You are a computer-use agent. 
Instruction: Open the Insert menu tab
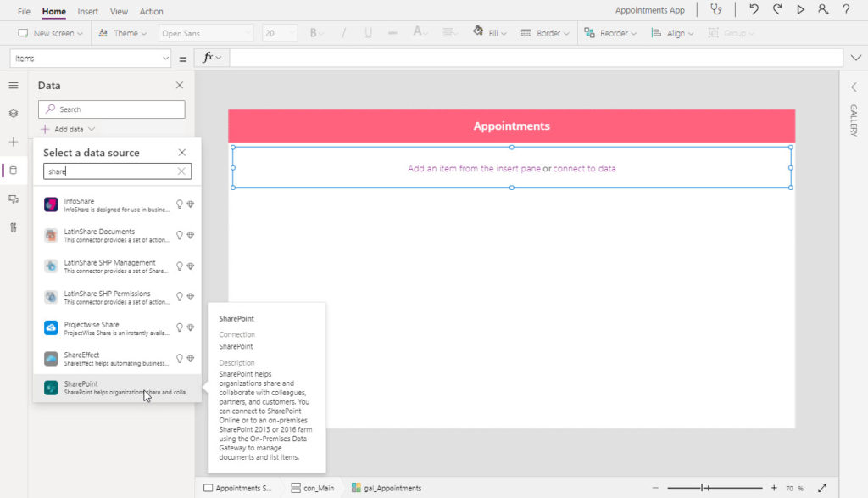[87, 11]
